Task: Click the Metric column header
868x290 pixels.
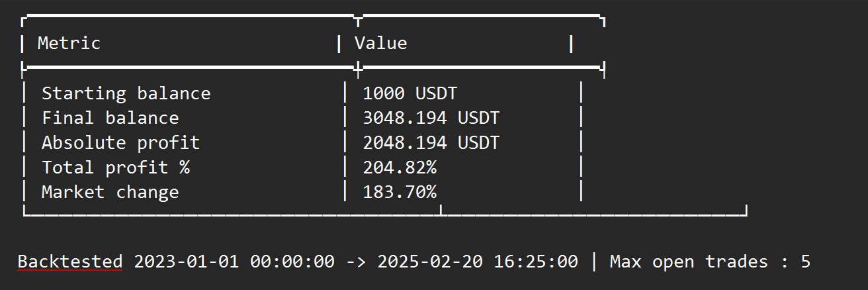Action: pyautogui.click(x=69, y=44)
